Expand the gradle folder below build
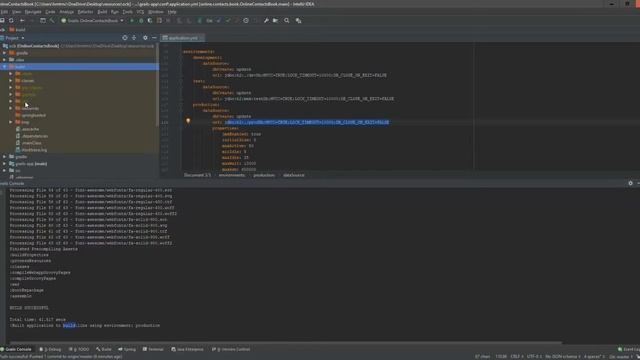Image resolution: width=640 pixels, height=360 pixels. coord(4,157)
